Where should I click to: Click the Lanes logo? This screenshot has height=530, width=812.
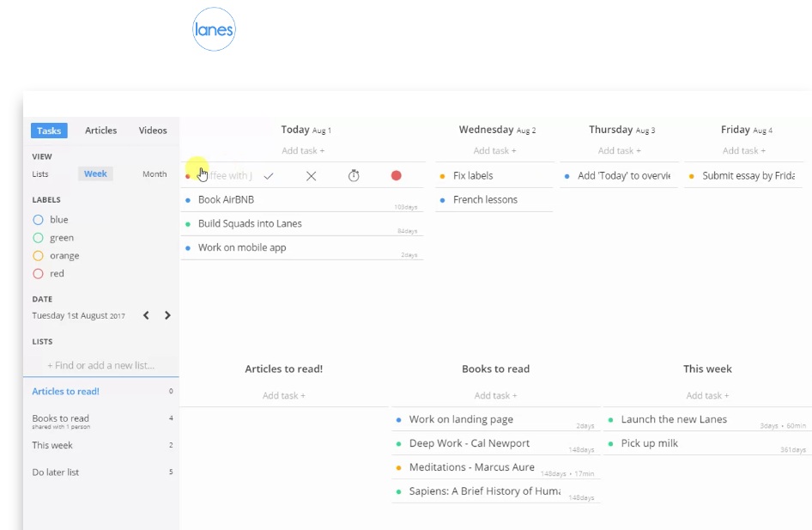[214, 30]
